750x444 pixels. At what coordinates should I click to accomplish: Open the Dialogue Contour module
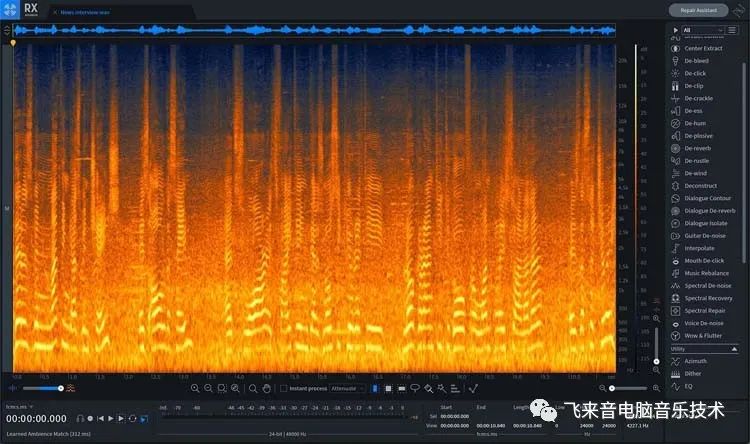(701, 198)
